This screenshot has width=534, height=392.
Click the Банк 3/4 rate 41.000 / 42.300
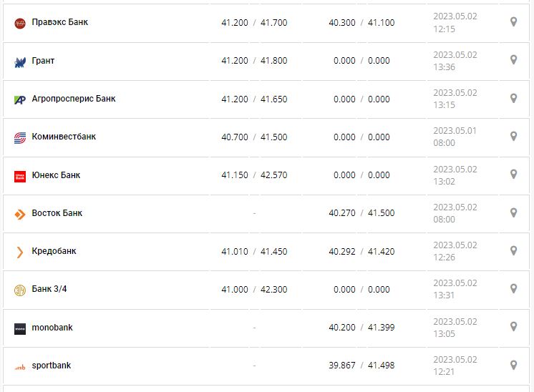tap(254, 289)
